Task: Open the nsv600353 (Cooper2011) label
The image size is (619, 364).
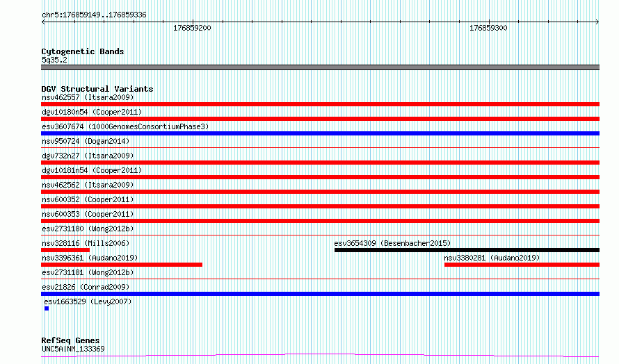Action: (88, 214)
